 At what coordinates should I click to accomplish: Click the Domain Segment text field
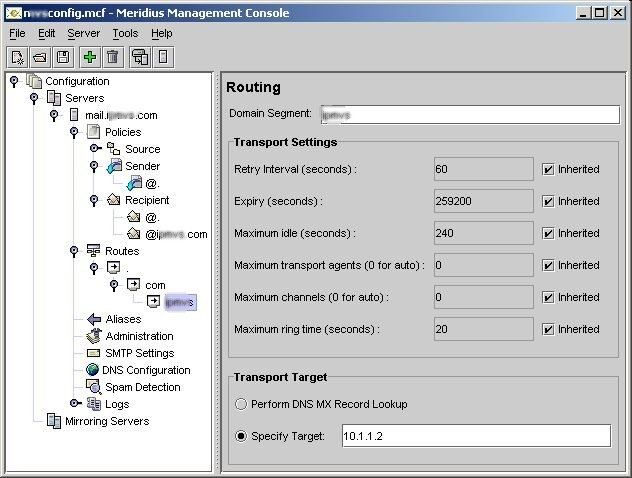click(463, 115)
